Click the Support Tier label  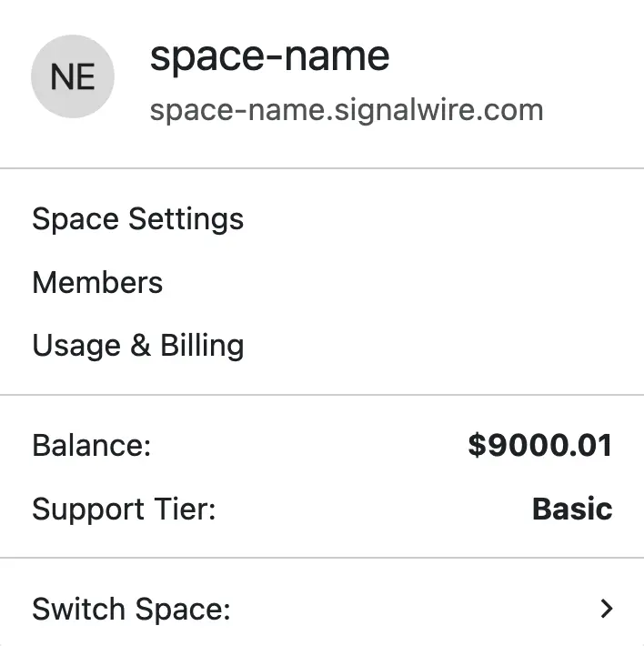[x=123, y=509]
